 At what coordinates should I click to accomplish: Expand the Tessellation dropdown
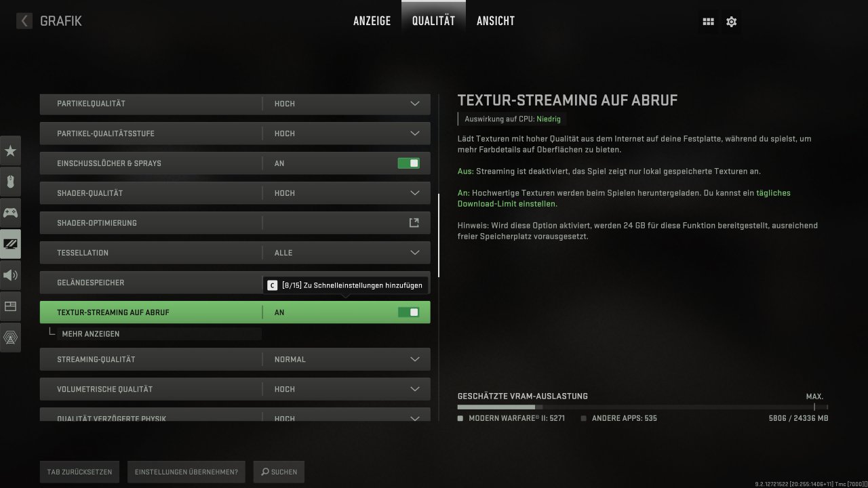point(414,253)
